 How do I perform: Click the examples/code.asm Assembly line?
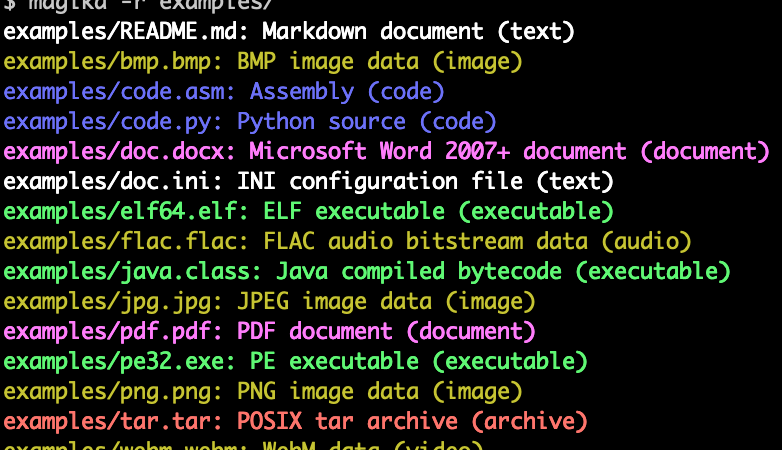click(224, 92)
